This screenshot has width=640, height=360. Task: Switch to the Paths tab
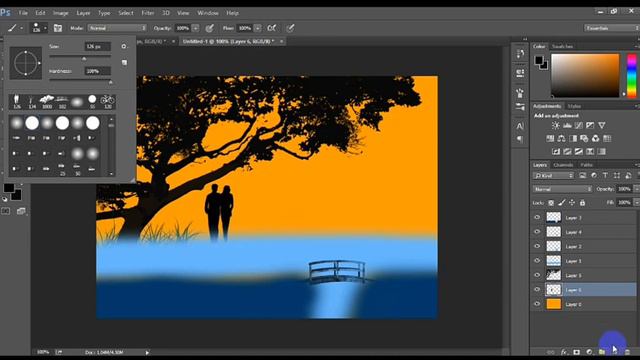pos(587,165)
